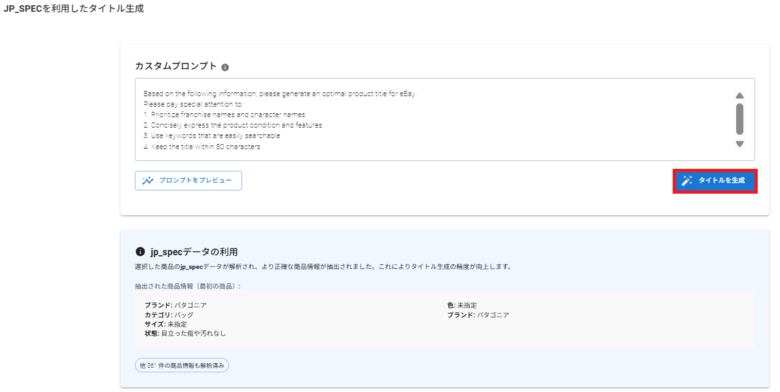
Task: Click the 'Use keywords that are easily searchable' line
Action: point(211,135)
